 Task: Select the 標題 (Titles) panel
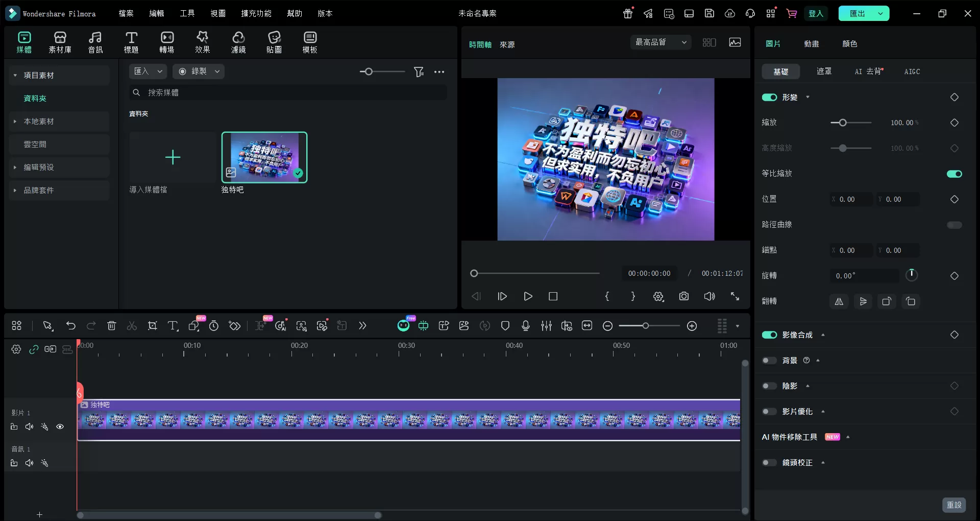(x=131, y=42)
